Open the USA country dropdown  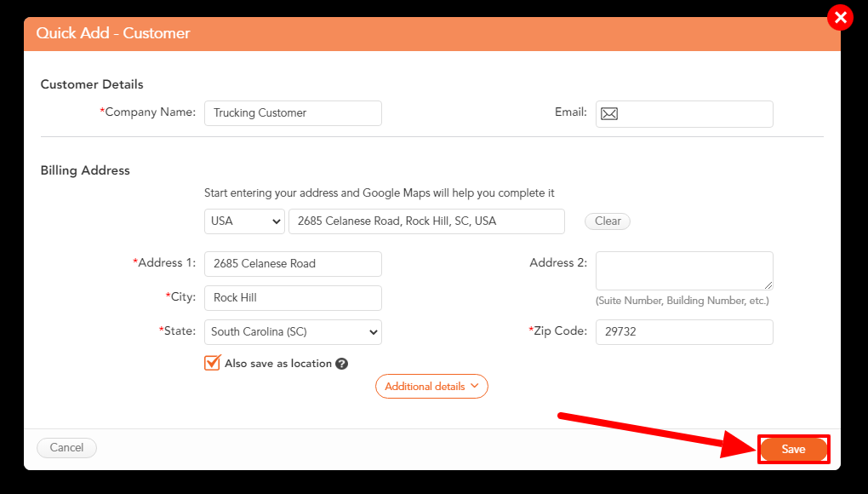244,221
